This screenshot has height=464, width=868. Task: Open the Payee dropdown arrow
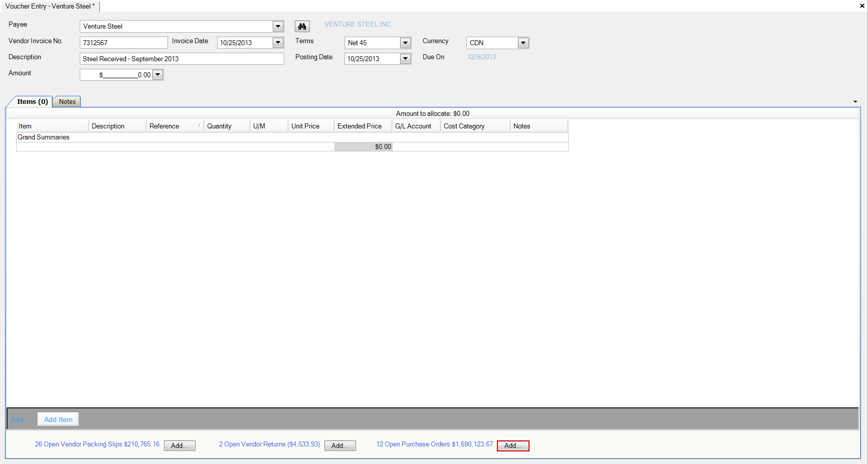(x=278, y=26)
